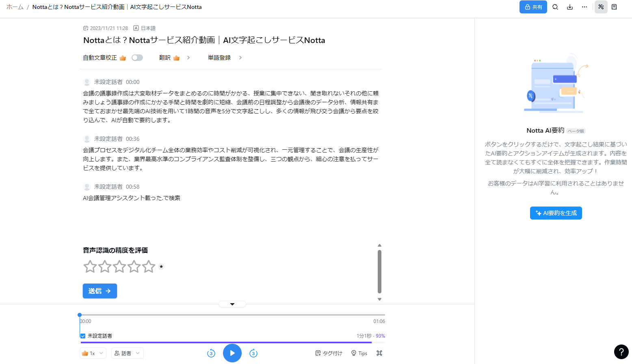Skip forward 3 seconds button
632x364 pixels.
pos(253,353)
